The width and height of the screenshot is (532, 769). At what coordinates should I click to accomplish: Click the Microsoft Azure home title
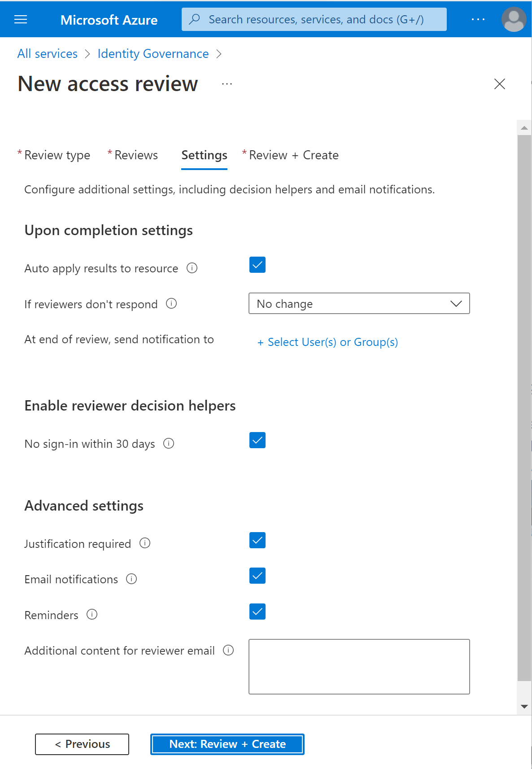[109, 20]
